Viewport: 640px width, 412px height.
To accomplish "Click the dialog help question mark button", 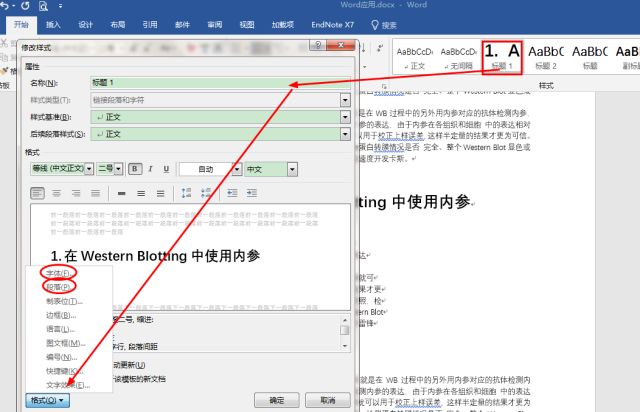I will [x=318, y=45].
